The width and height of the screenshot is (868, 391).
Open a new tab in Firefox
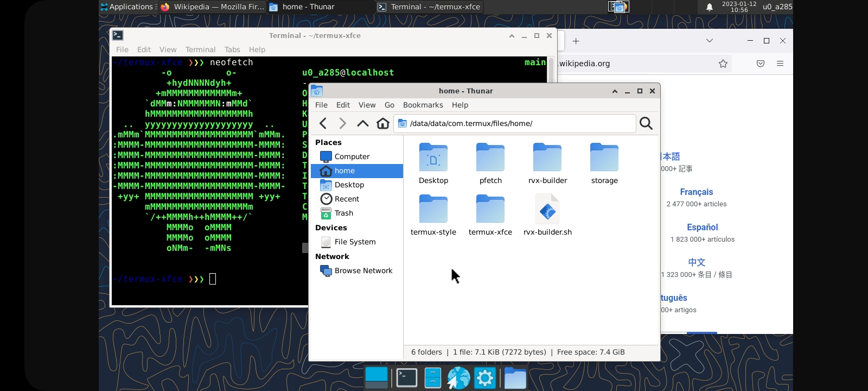pyautogui.click(x=576, y=41)
